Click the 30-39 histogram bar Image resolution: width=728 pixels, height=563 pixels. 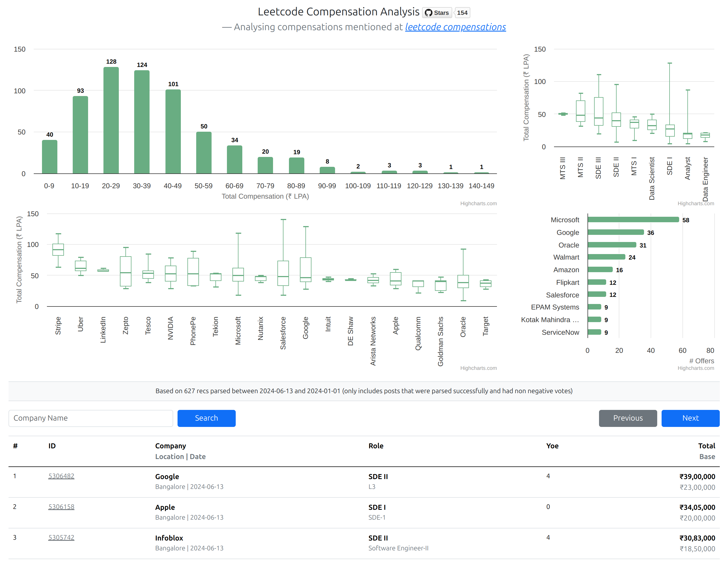[x=142, y=122]
